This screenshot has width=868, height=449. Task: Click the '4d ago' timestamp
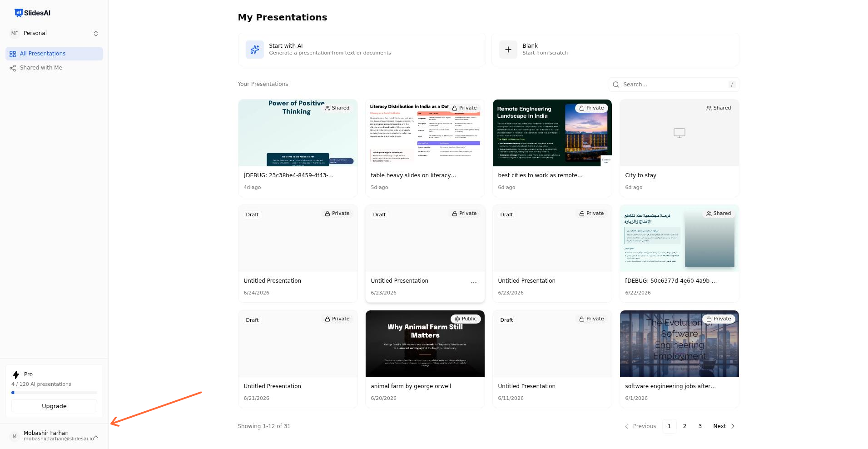(x=252, y=188)
